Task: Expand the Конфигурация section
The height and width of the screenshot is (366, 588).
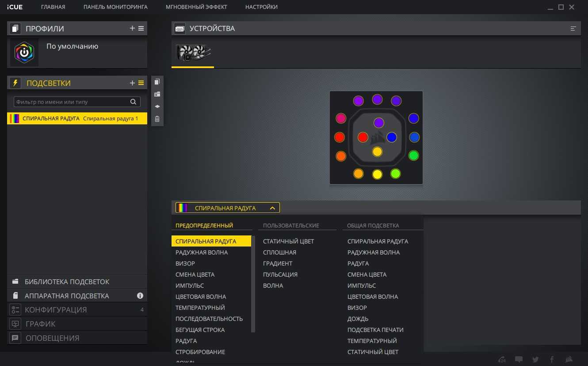Action: point(56,310)
